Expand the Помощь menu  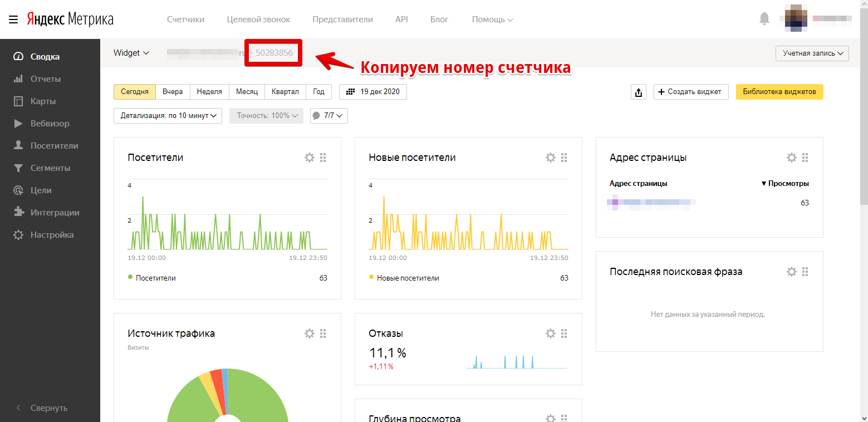492,19
